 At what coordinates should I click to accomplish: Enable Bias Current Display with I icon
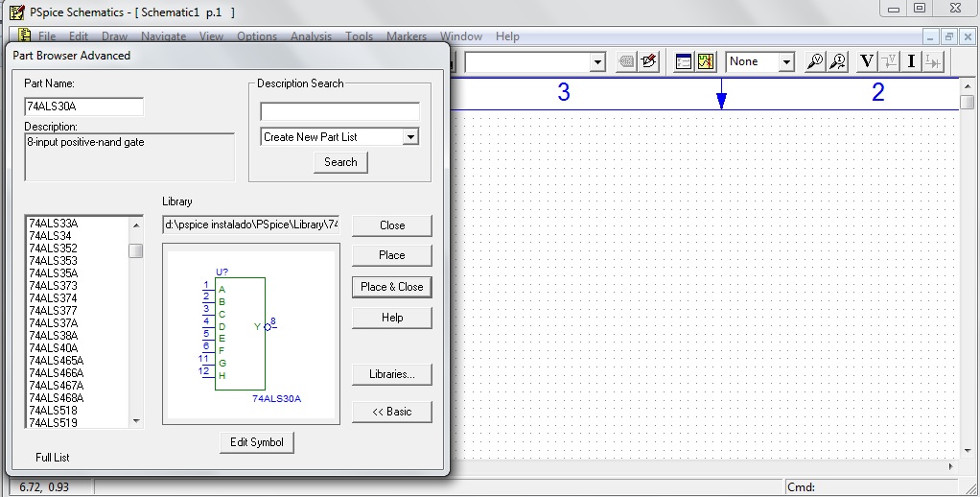tap(911, 61)
